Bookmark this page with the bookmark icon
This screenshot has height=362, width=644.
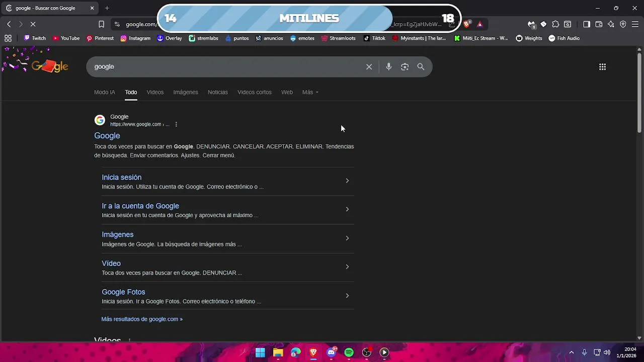(101, 24)
